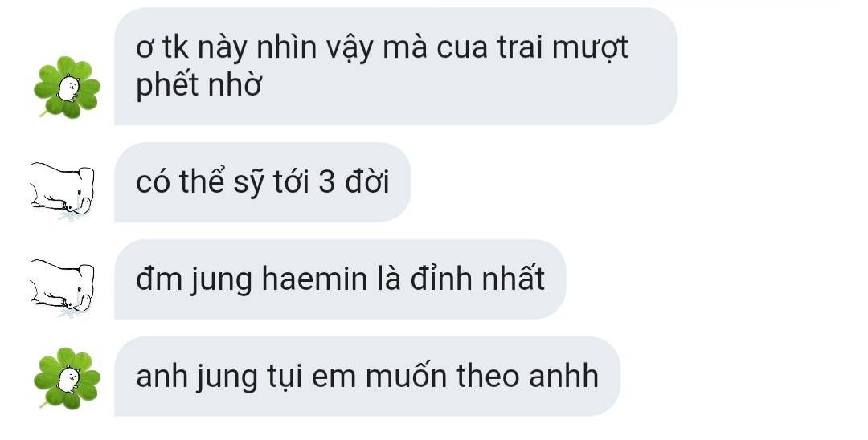Open clover avatar beside 'anh jung tụi em' message
The width and height of the screenshot is (868, 440).
pyautogui.click(x=67, y=379)
